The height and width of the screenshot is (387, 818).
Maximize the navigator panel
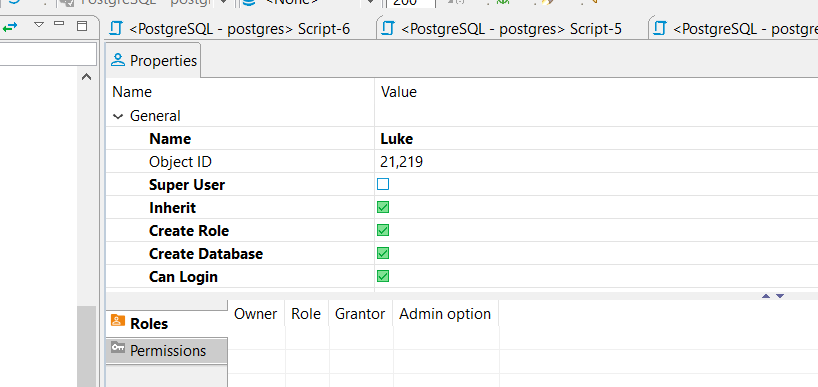82,26
